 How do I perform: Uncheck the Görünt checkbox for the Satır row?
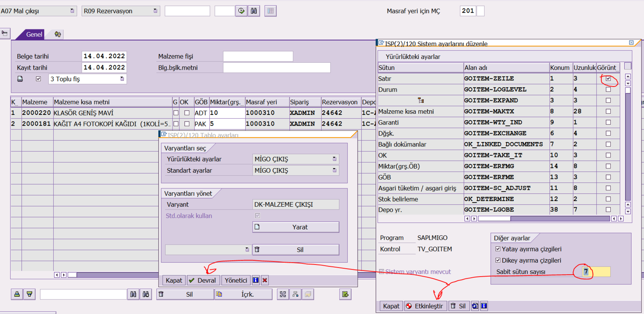pyautogui.click(x=608, y=78)
